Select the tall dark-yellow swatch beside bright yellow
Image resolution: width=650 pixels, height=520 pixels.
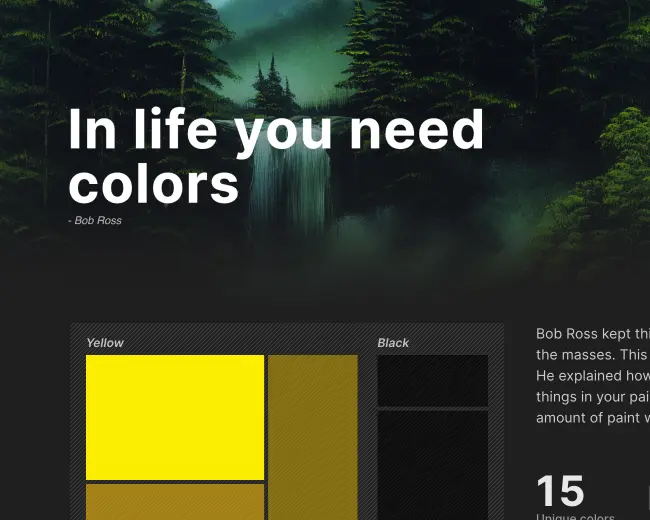(313, 437)
